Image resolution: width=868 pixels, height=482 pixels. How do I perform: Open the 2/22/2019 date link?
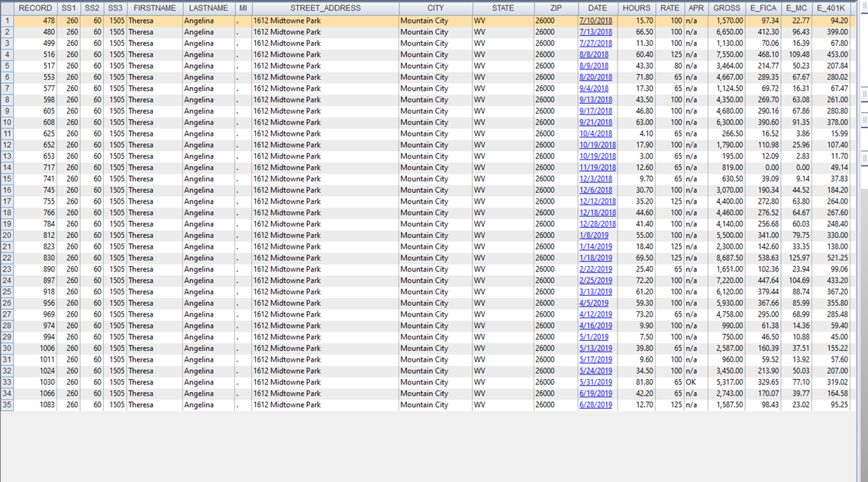pos(595,269)
